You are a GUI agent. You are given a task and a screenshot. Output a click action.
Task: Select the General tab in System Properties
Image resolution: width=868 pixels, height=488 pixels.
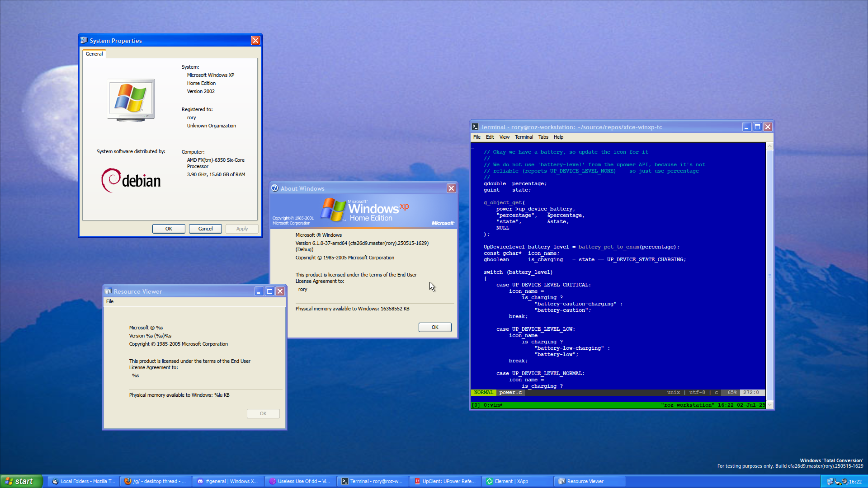94,54
